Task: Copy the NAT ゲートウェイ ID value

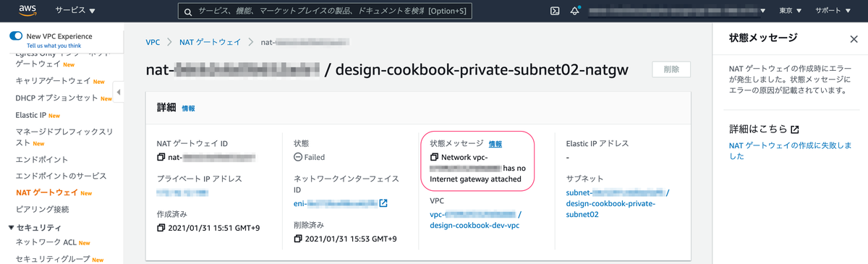Action: point(161,157)
